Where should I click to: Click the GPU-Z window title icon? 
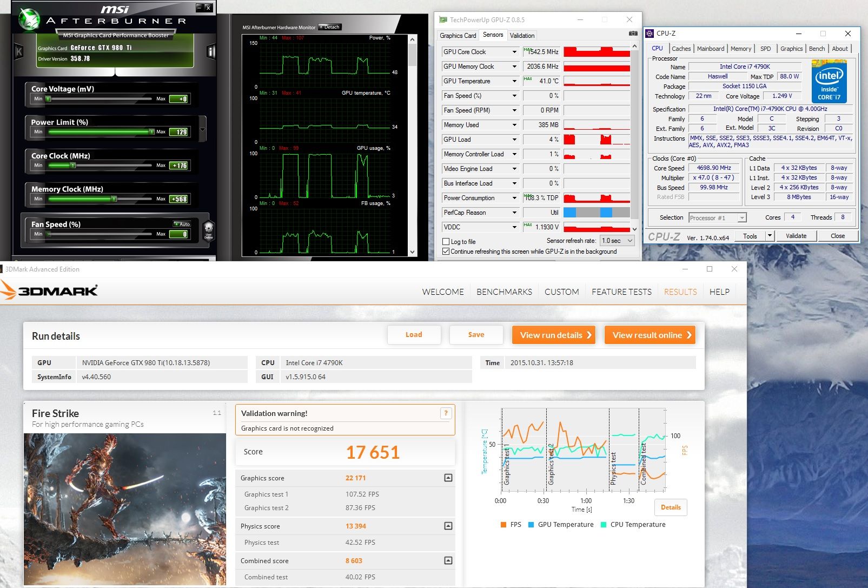(x=443, y=19)
